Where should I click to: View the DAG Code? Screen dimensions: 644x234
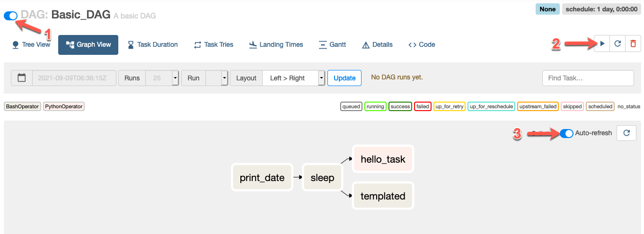coord(422,44)
